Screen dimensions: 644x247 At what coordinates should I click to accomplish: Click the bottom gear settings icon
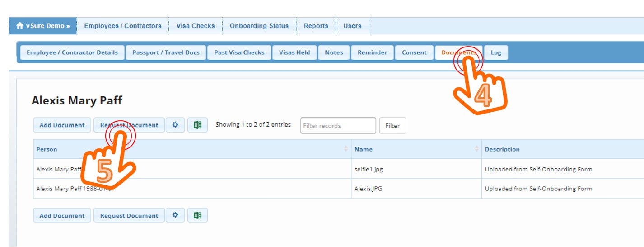[x=175, y=215]
